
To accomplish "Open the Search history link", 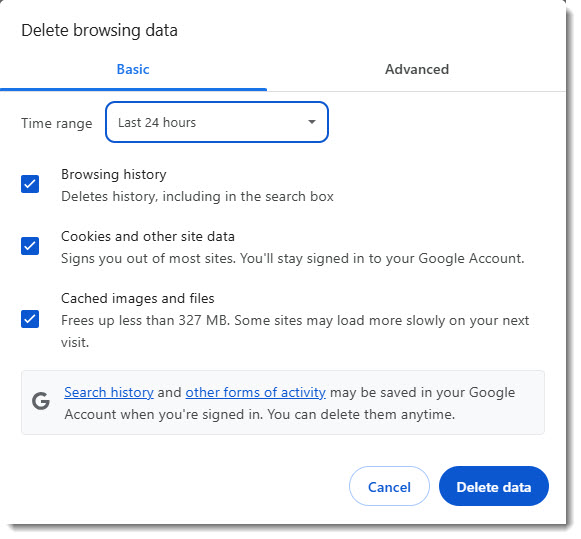I will 109,392.
